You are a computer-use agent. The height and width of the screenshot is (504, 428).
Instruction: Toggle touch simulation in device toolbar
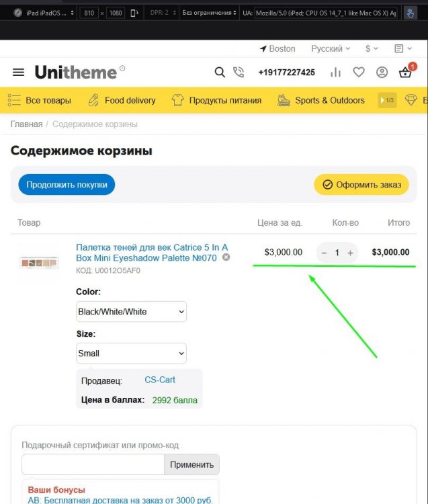(409, 12)
